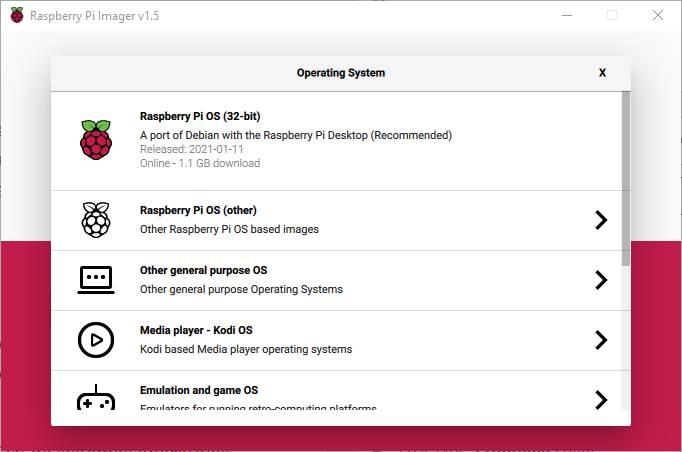The height and width of the screenshot is (452, 682).
Task: Click the 'Online - 1.1 GB download' text
Action: tap(200, 163)
